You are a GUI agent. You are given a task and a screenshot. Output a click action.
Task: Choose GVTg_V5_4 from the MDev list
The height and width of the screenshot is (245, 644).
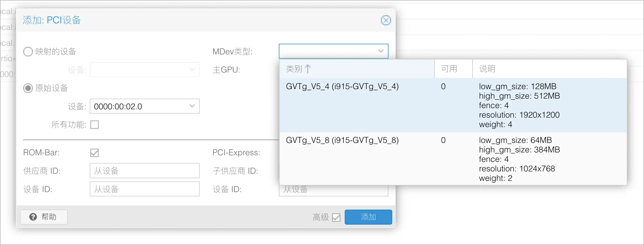[342, 87]
